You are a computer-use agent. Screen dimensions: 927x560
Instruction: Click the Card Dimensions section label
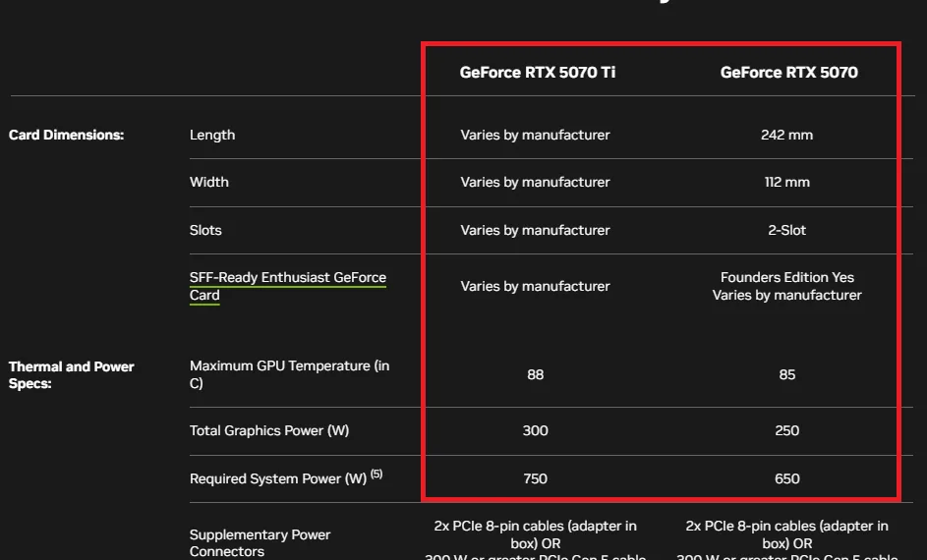pyautogui.click(x=66, y=135)
